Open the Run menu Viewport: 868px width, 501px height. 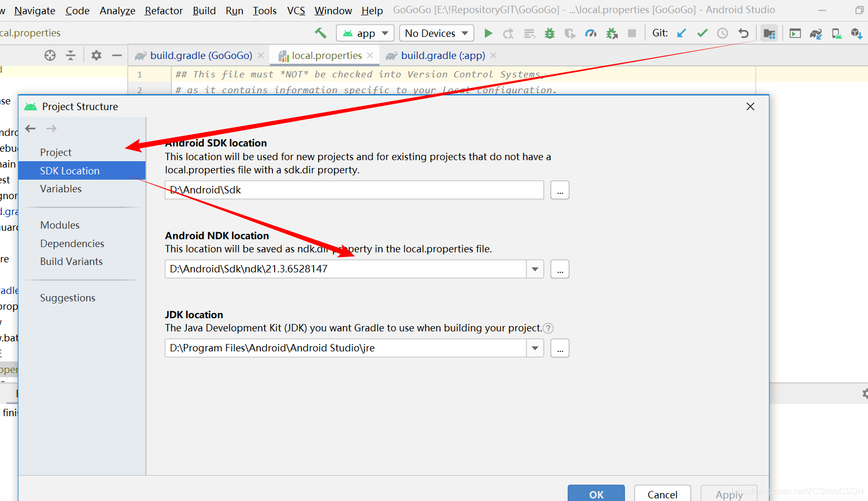(x=235, y=11)
